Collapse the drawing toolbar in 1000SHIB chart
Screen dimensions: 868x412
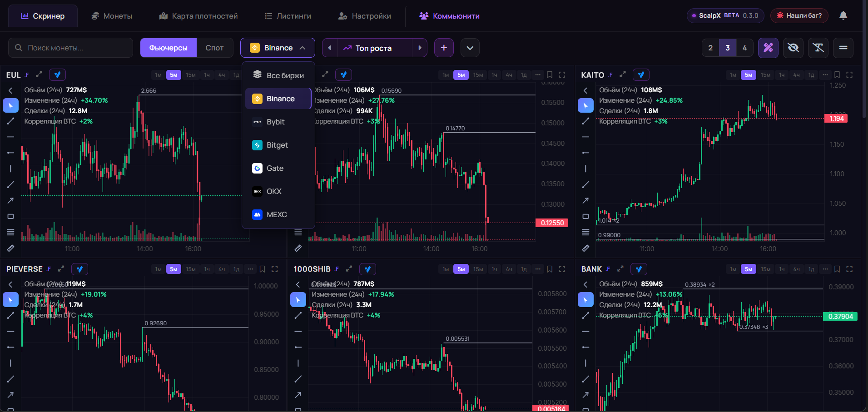[x=298, y=284]
